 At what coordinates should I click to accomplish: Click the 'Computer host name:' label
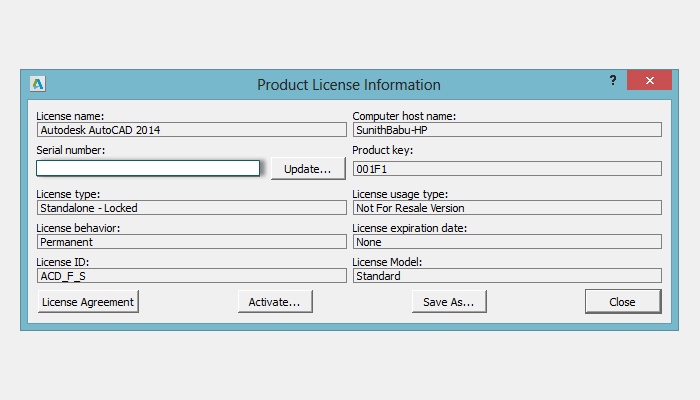point(404,116)
